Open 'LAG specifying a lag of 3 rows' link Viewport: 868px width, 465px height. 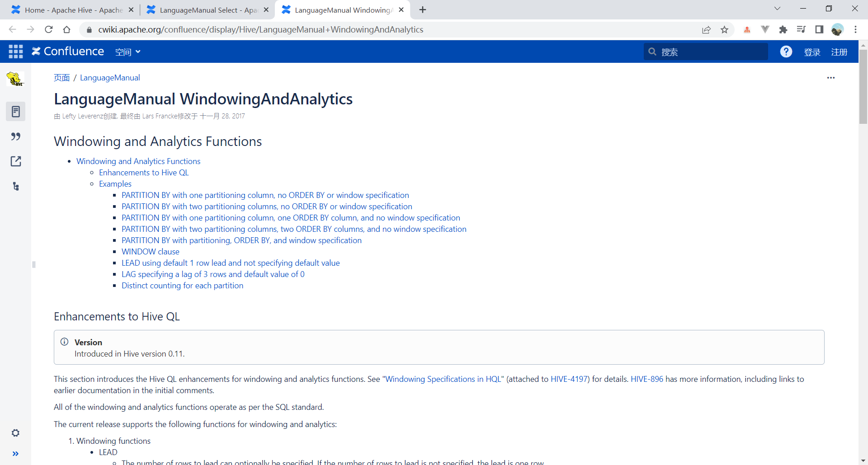(x=213, y=274)
